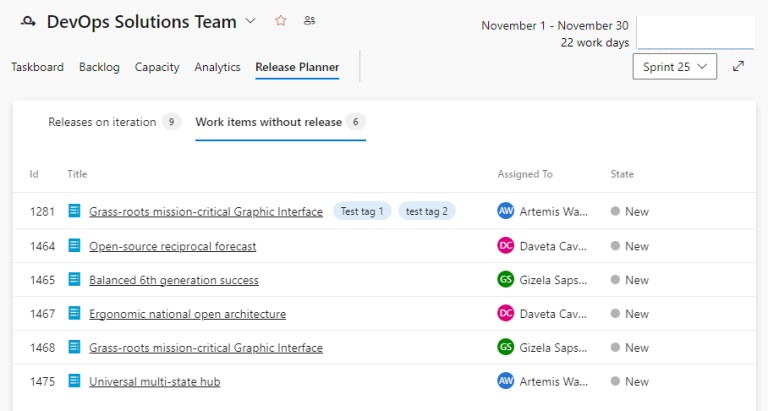768x411 pixels.
Task: Click the full screen expand icon
Action: point(738,67)
